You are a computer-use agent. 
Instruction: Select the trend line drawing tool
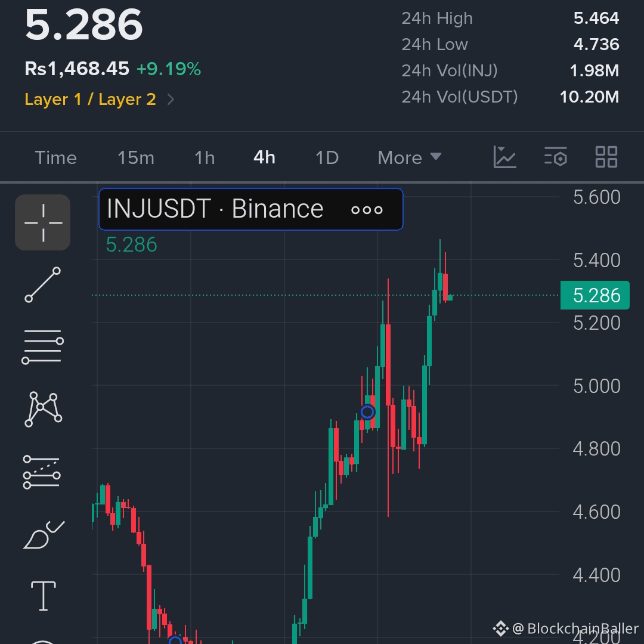(43, 284)
